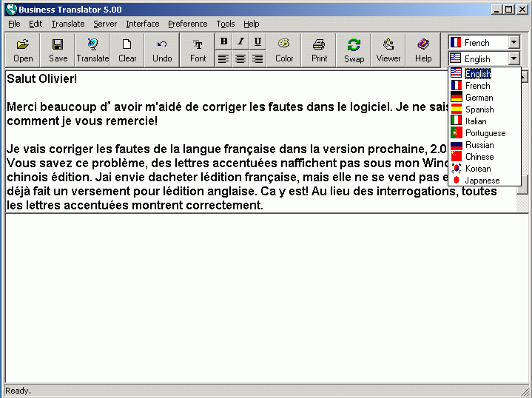Open the Server menu
This screenshot has height=398, width=532.
click(x=105, y=24)
